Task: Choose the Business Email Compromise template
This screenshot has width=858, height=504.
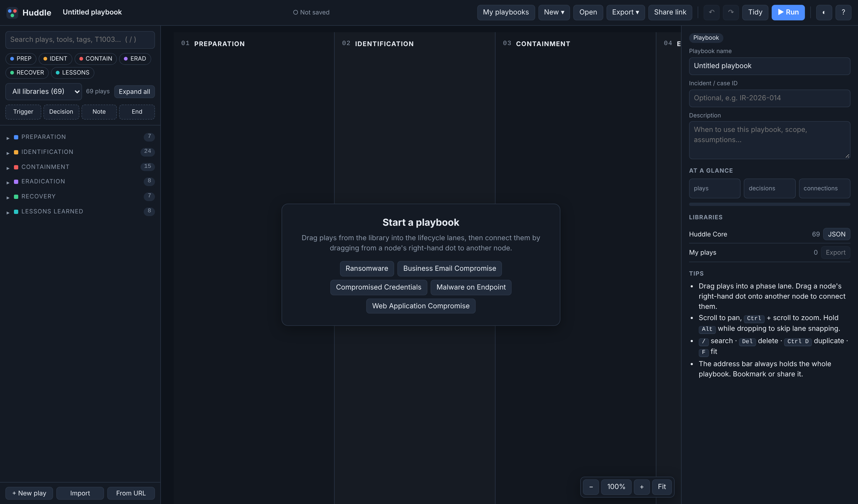Action: point(449,268)
